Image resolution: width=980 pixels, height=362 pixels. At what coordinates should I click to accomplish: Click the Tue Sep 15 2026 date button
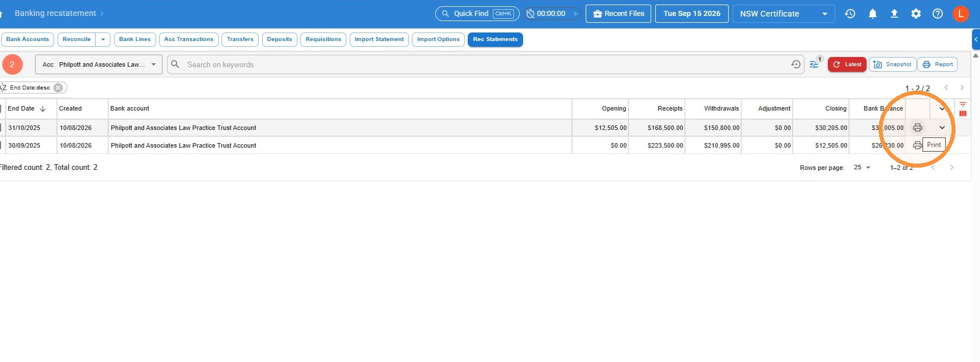coord(692,14)
